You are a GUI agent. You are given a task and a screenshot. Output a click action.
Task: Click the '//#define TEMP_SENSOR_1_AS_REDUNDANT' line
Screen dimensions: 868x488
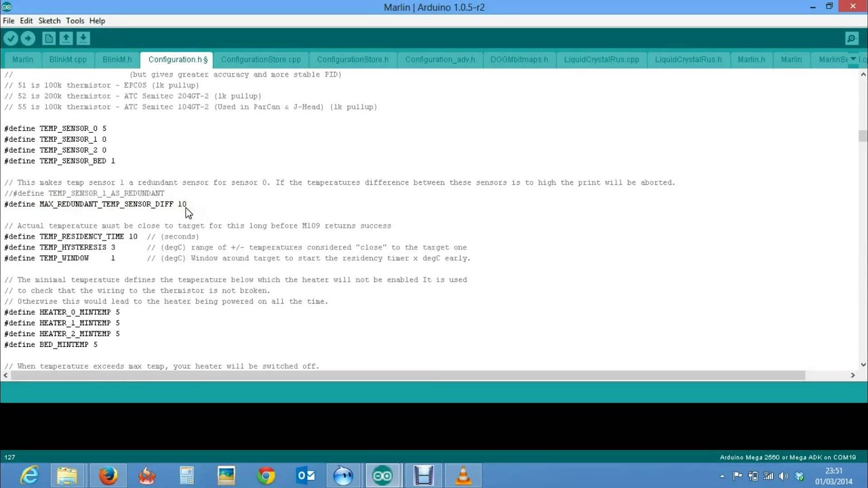click(x=85, y=193)
